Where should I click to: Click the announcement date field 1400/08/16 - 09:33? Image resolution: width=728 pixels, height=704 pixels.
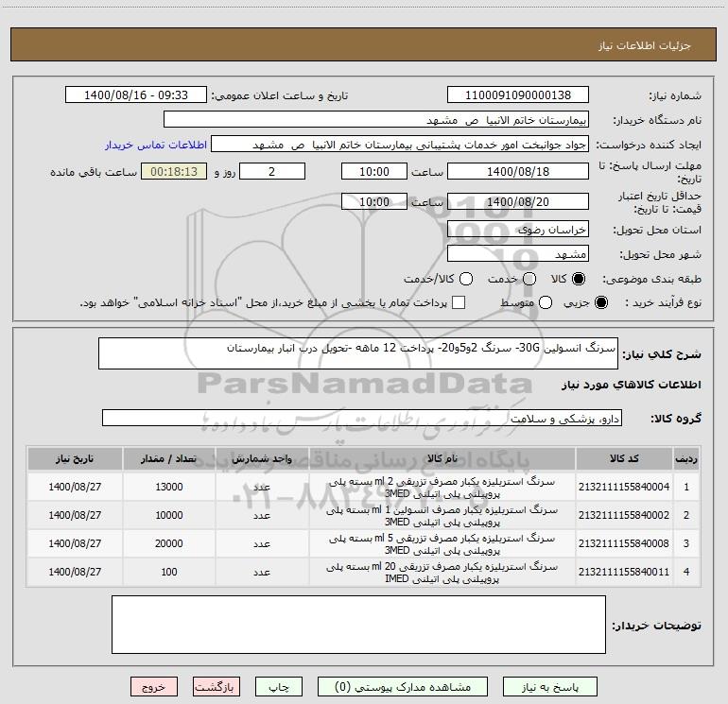[x=136, y=95]
